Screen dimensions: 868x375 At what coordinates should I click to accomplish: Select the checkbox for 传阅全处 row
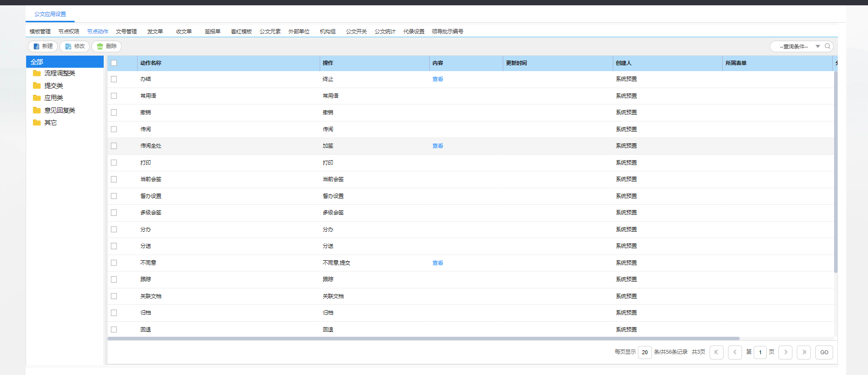(114, 146)
